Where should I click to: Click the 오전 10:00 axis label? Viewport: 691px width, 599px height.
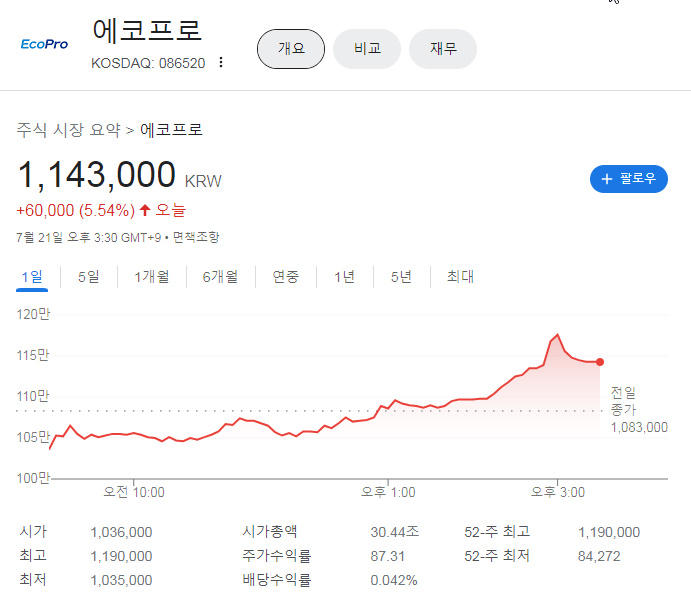134,492
